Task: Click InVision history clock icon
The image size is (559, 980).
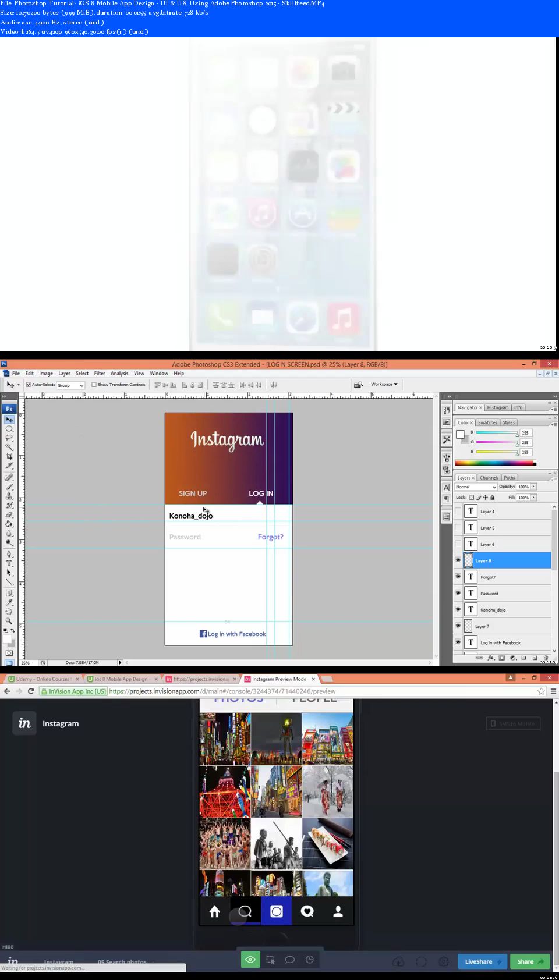Action: click(310, 960)
